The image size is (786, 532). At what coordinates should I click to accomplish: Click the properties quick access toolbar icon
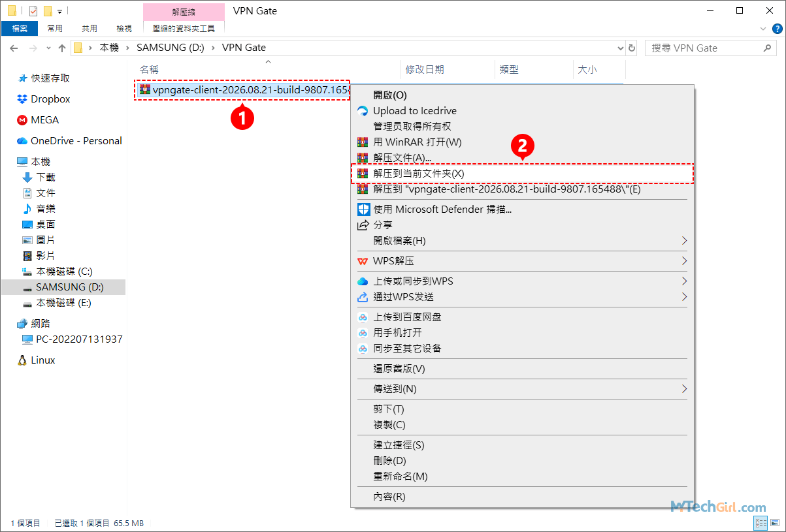33,10
